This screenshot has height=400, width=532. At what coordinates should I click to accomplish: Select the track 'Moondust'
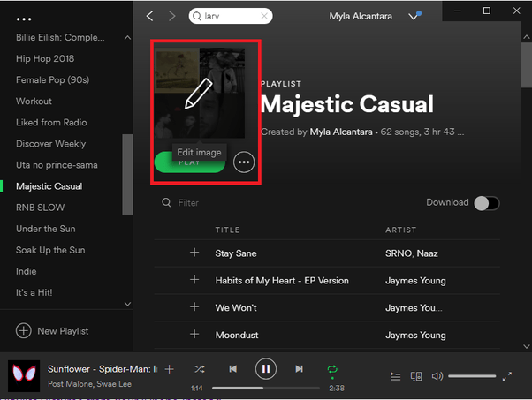(237, 335)
